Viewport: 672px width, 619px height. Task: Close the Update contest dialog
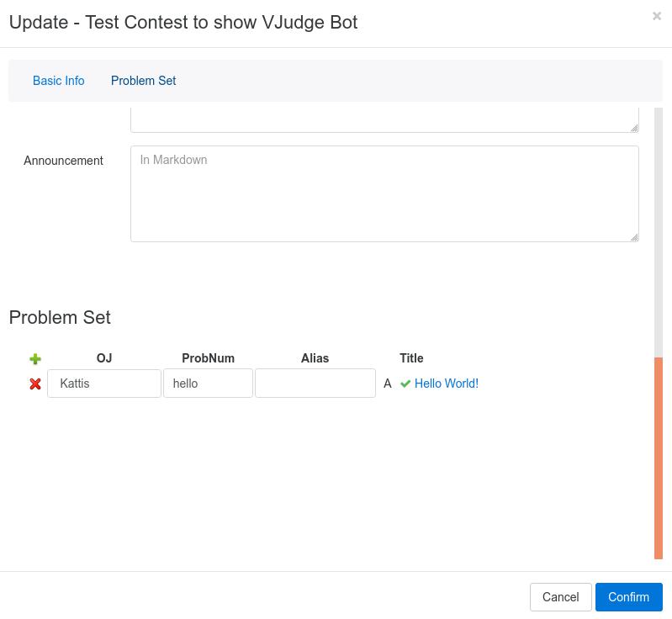(657, 16)
